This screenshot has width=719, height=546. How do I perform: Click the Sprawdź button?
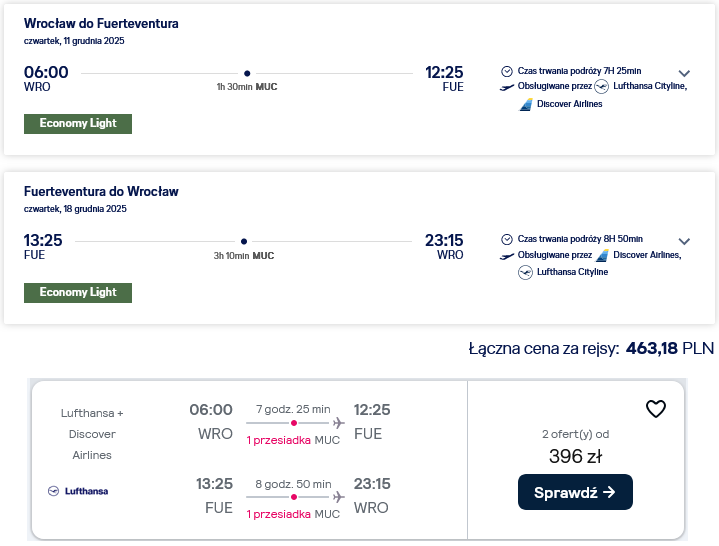click(575, 492)
